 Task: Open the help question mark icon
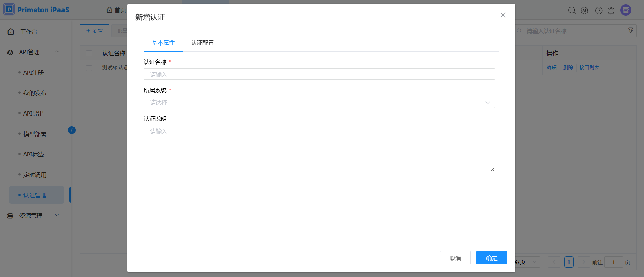pyautogui.click(x=599, y=11)
